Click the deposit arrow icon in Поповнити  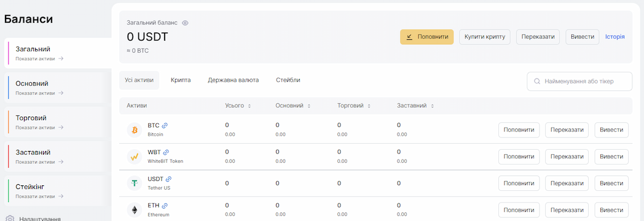(x=409, y=36)
